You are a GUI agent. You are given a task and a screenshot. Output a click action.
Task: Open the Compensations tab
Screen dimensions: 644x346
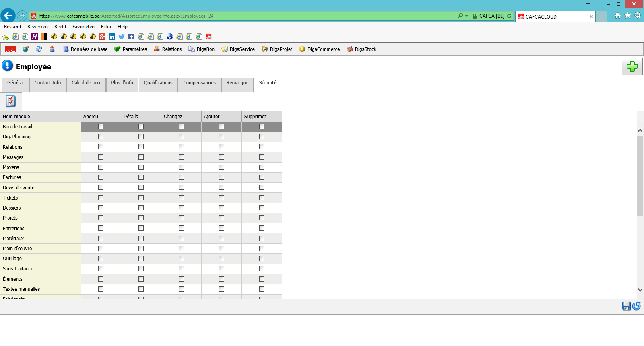199,84
